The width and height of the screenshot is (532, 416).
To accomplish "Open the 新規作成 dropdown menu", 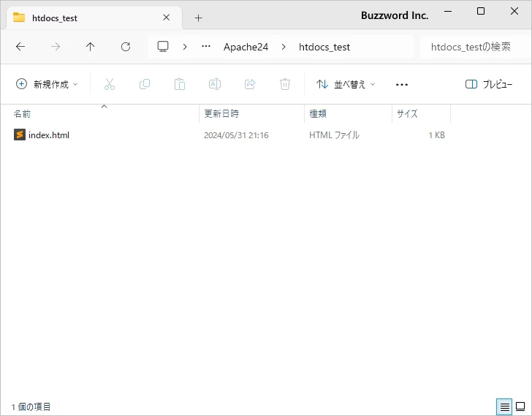I will click(47, 84).
